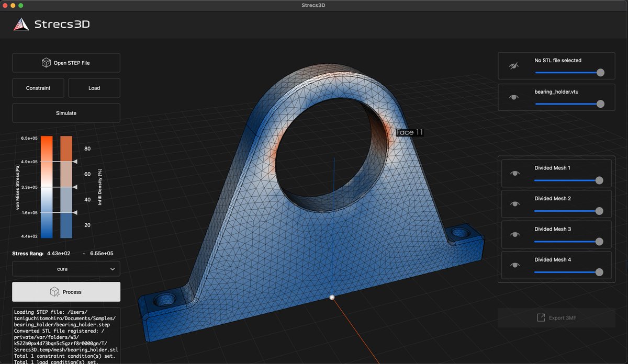
Task: Click the 'Total 1 constraint condition(s) set.' log line
Action: pyautogui.click(x=64, y=356)
